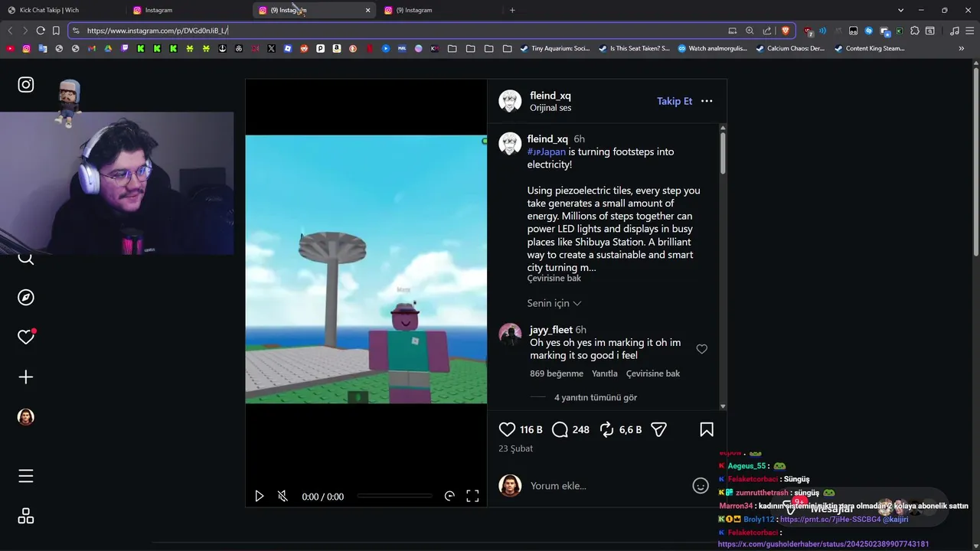Image resolution: width=980 pixels, height=551 pixels.
Task: Switch to Kick Chat Takip tab
Action: point(64,10)
